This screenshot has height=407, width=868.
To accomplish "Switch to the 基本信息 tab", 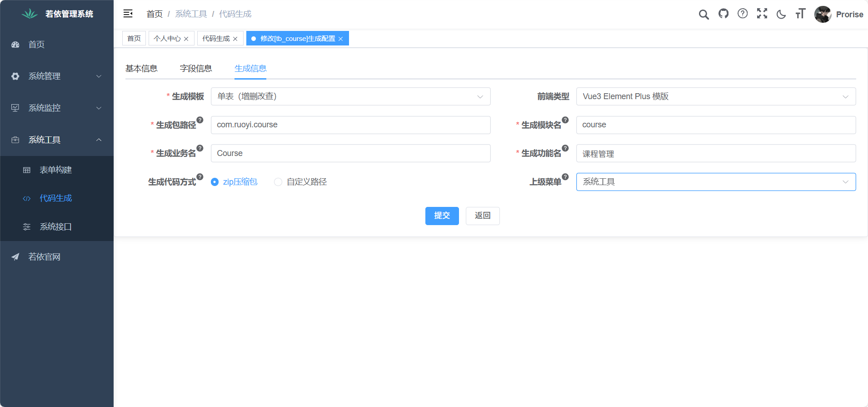I will tap(141, 69).
